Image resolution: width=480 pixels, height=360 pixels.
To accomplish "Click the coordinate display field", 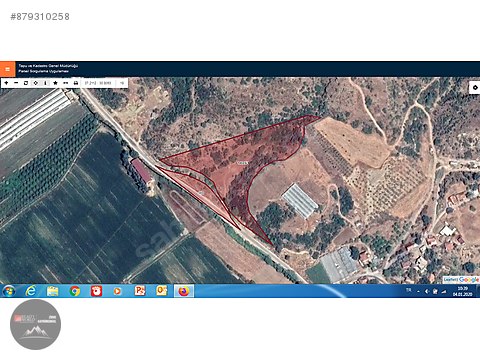I will [x=98, y=83].
